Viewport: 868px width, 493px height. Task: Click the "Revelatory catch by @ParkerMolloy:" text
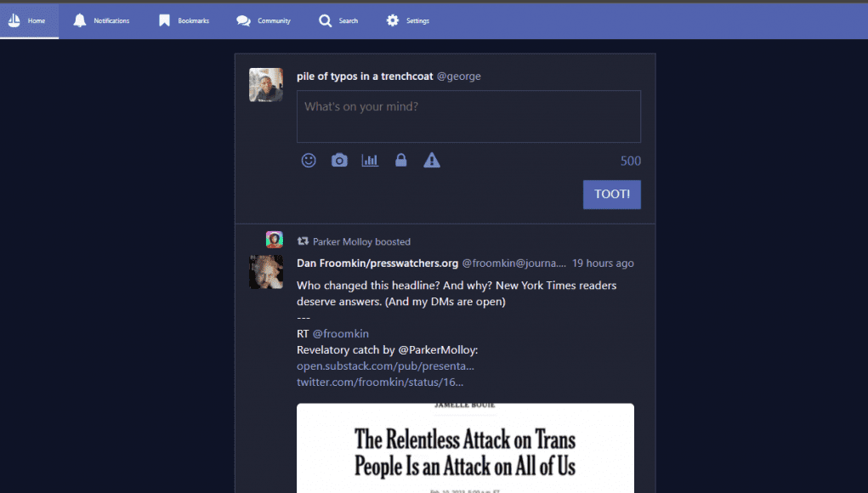(x=387, y=349)
